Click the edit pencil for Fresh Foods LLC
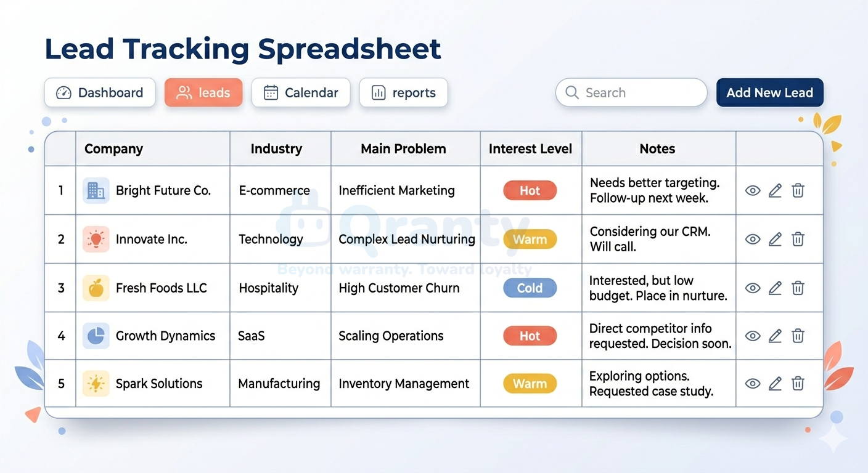Viewport: 868px width, 473px height. [775, 288]
